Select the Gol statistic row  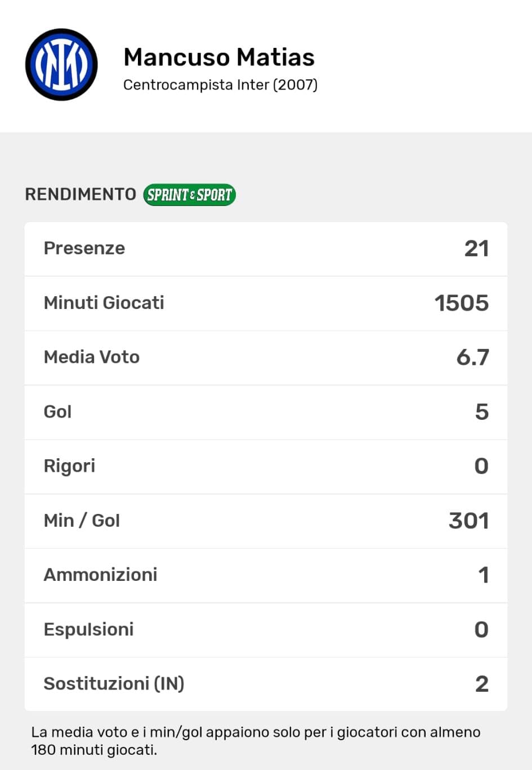click(266, 412)
